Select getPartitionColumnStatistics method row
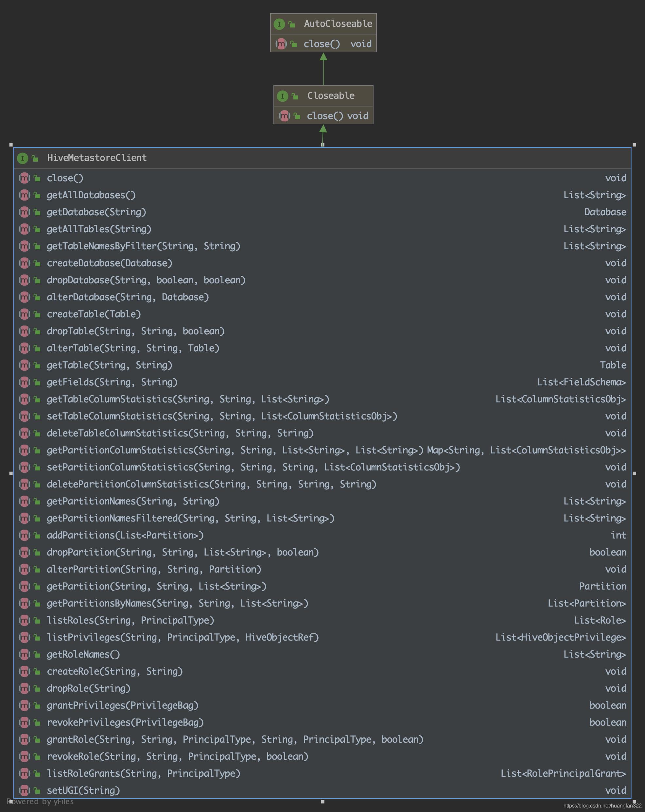 (x=322, y=450)
